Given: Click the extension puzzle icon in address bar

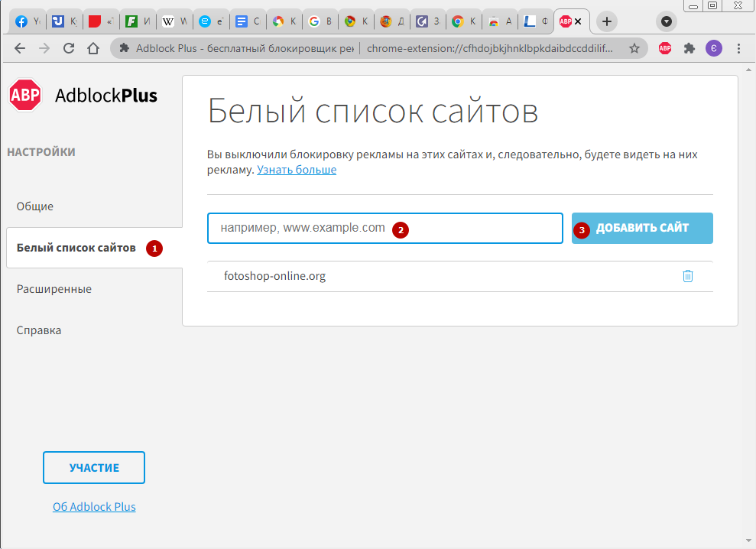Looking at the screenshot, I should [x=125, y=48].
